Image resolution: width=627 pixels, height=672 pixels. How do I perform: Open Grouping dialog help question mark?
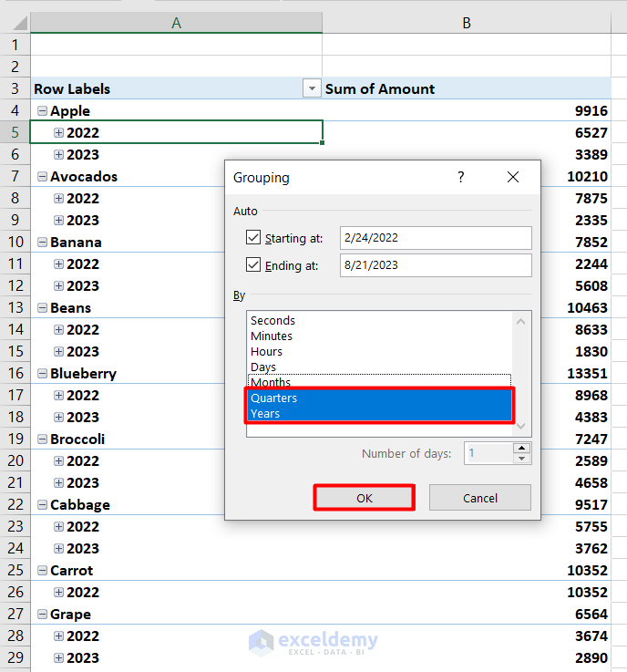[x=461, y=177]
